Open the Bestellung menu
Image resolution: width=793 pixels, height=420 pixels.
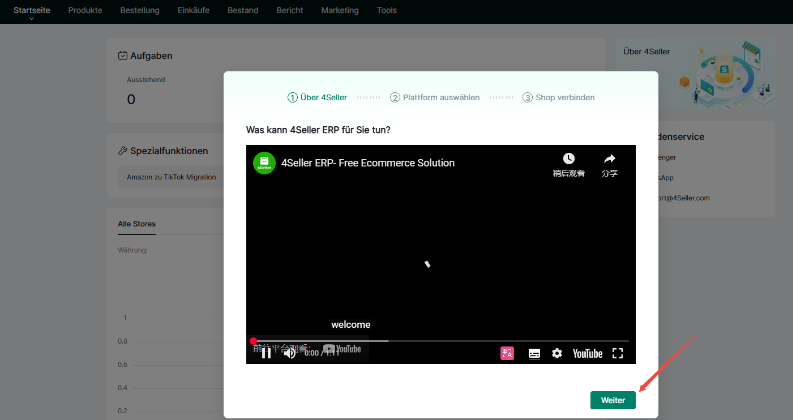tap(139, 10)
